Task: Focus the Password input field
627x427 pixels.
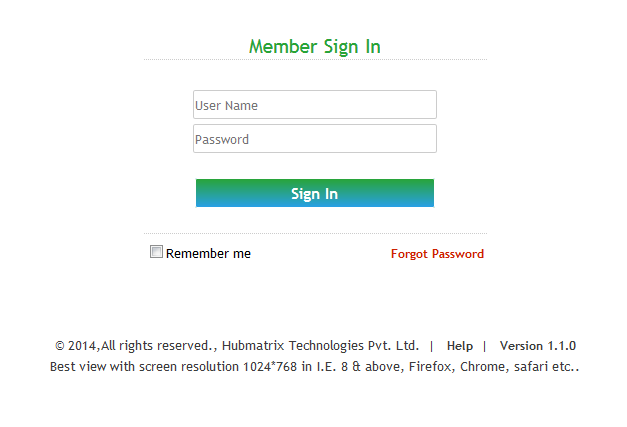Action: 314,139
